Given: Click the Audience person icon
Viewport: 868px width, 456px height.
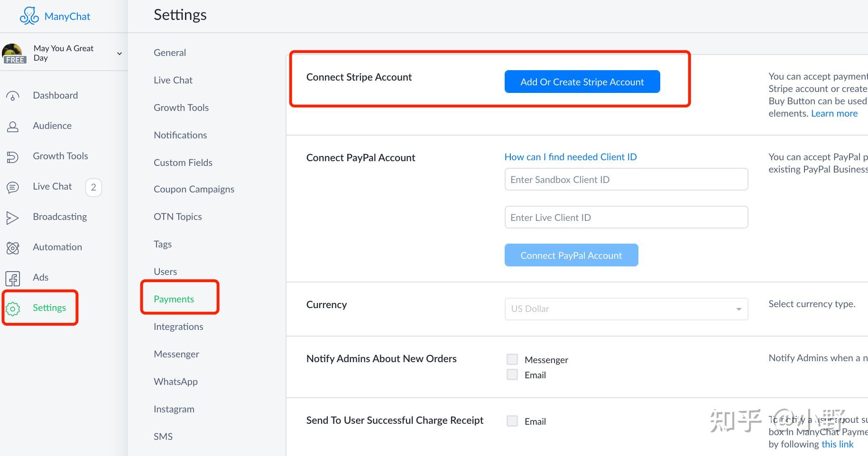Looking at the screenshot, I should [13, 127].
